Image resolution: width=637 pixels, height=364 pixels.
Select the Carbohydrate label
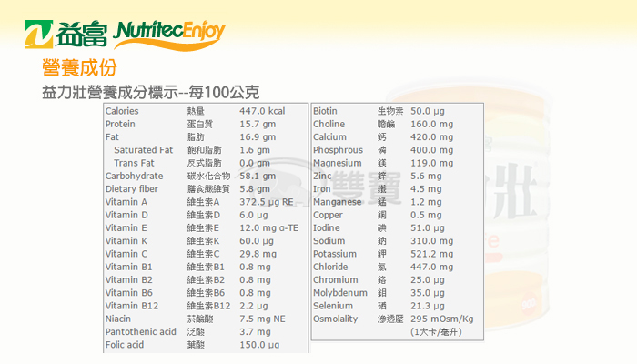point(134,176)
